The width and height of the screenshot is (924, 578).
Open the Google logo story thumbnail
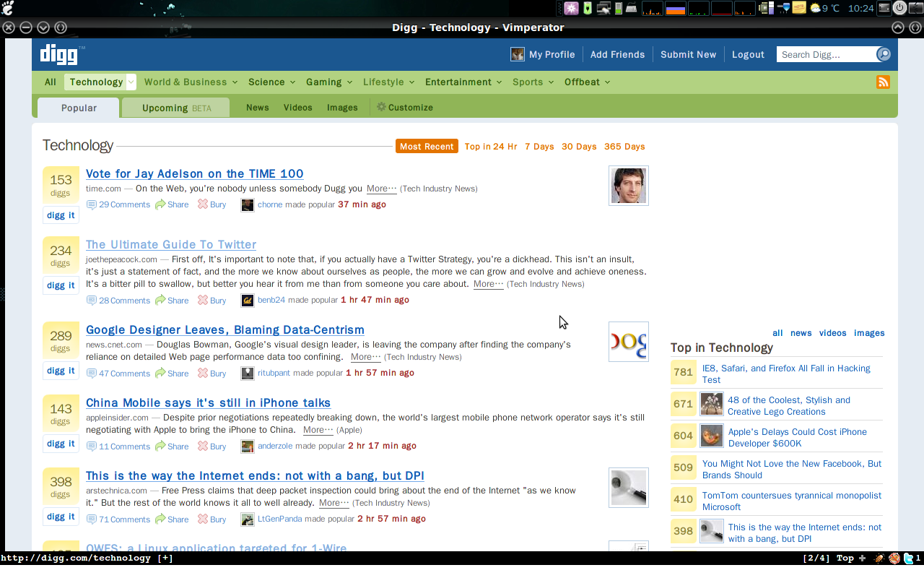click(629, 342)
